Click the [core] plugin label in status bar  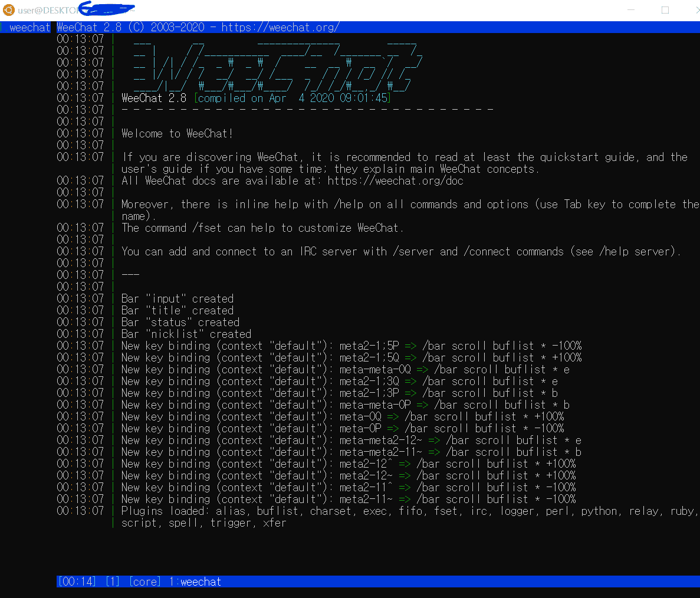point(144,582)
